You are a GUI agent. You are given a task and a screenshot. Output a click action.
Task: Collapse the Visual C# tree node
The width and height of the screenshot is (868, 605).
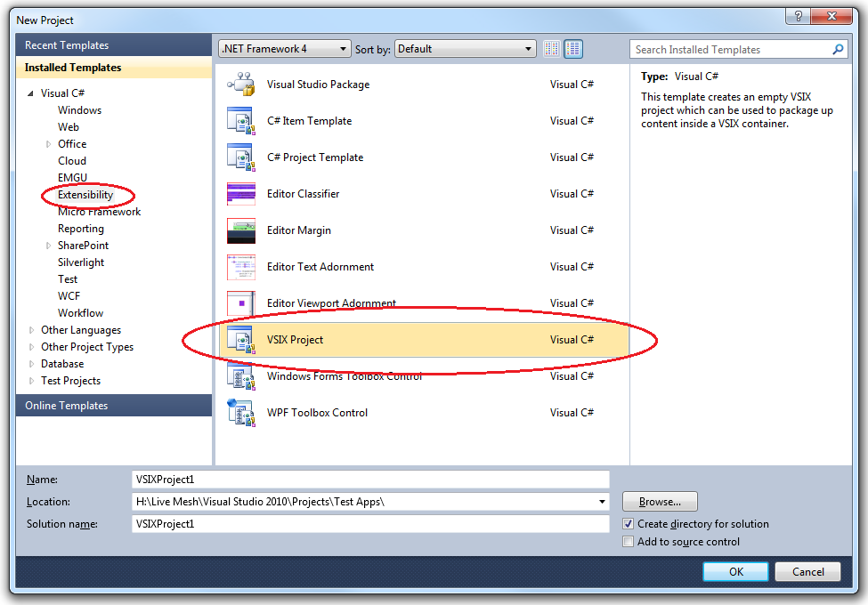[x=31, y=93]
